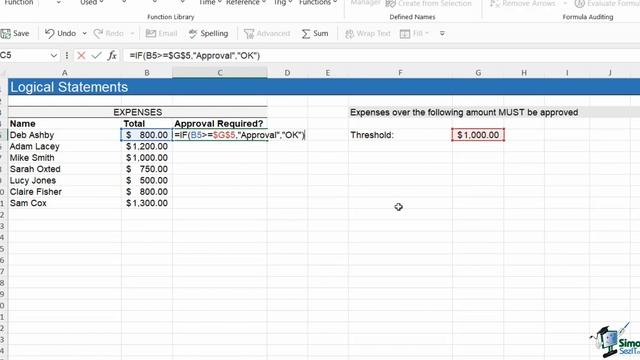Confirm the formula with the checkmark icon
The height and width of the screenshot is (360, 640).
[96, 56]
